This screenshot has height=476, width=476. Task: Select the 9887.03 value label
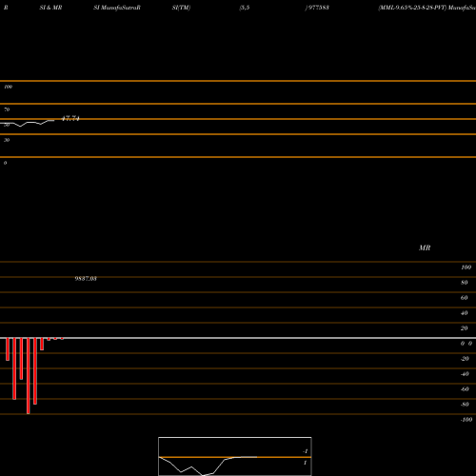pyautogui.click(x=86, y=279)
